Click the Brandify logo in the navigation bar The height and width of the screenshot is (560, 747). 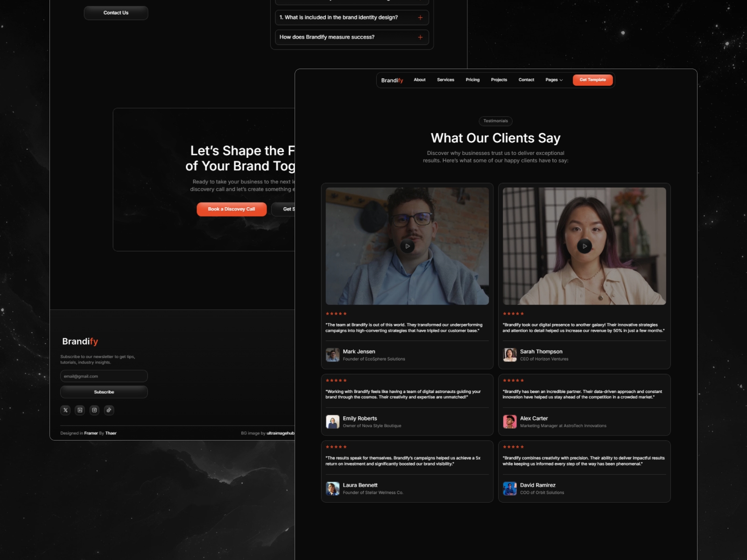tap(392, 80)
